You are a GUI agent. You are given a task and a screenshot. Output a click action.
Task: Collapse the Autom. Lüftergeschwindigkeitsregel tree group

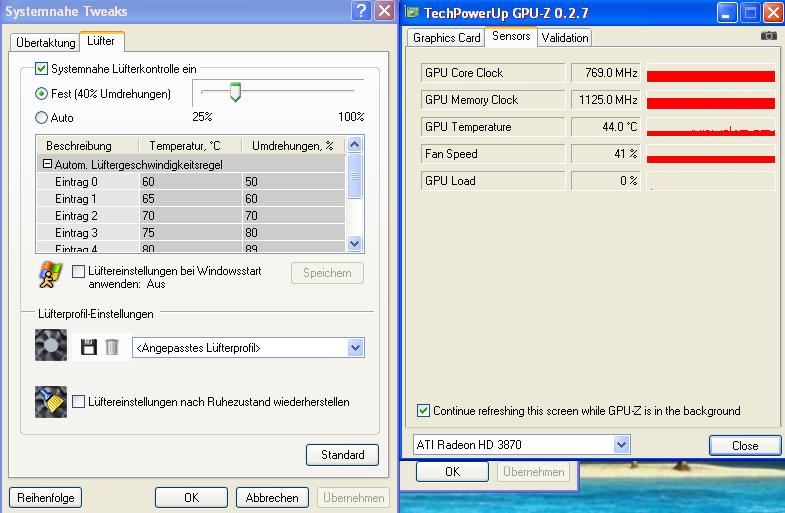[x=47, y=164]
